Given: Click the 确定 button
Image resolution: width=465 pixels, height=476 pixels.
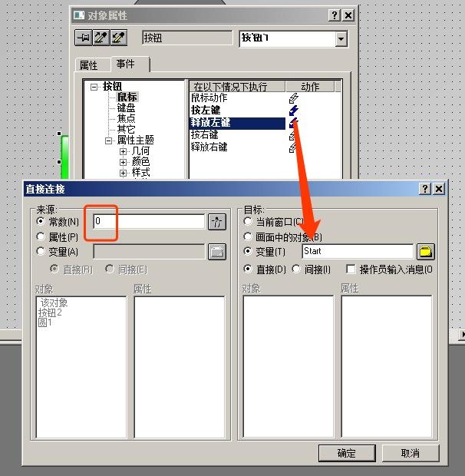Looking at the screenshot, I should [x=347, y=453].
